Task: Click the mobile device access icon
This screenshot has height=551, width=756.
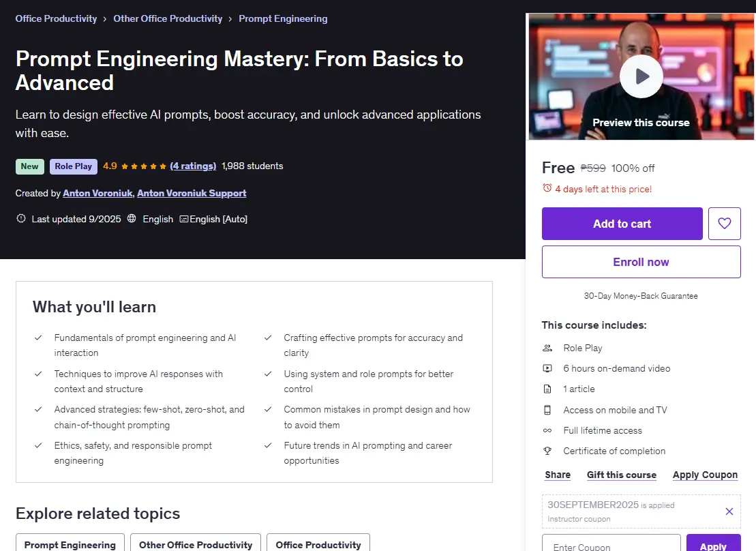Action: 547,410
